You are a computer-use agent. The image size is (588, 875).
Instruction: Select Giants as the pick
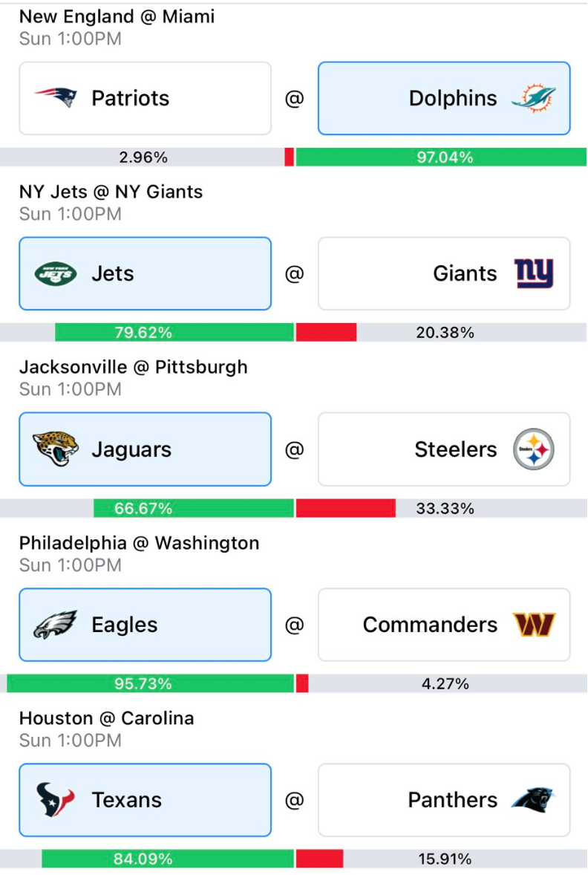pyautogui.click(x=444, y=273)
